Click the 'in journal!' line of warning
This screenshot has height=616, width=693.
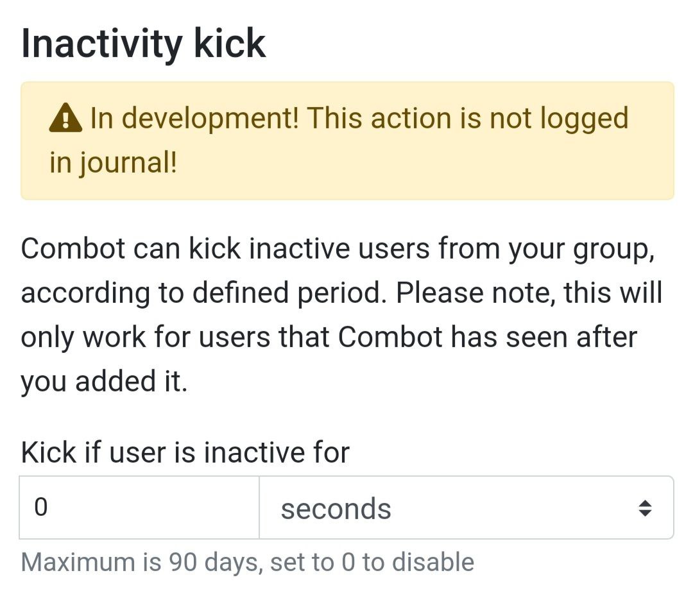(x=113, y=162)
